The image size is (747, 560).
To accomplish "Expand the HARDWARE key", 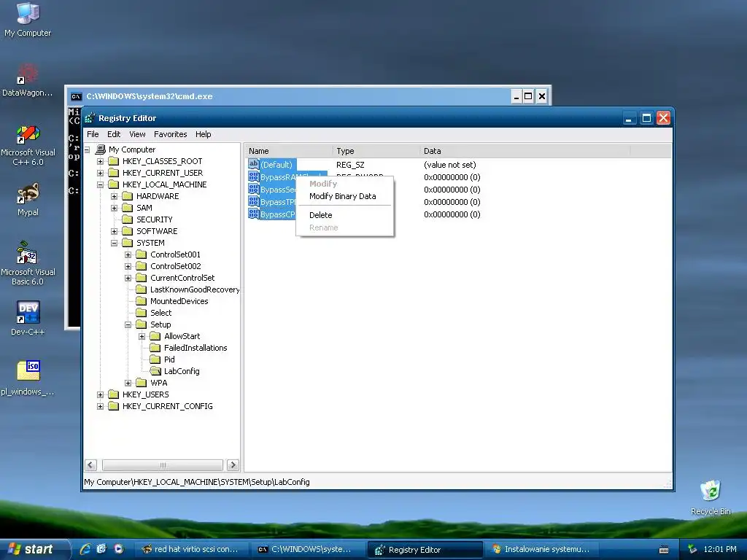I will [x=115, y=196].
